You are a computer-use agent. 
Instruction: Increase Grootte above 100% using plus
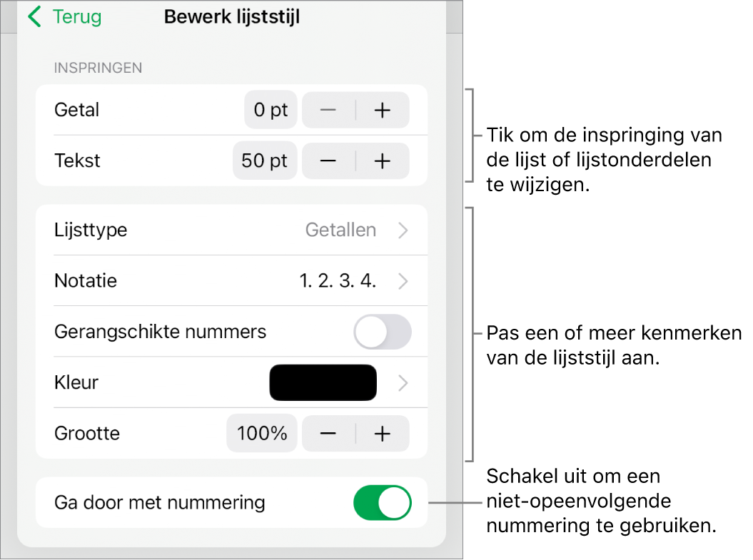tap(383, 432)
